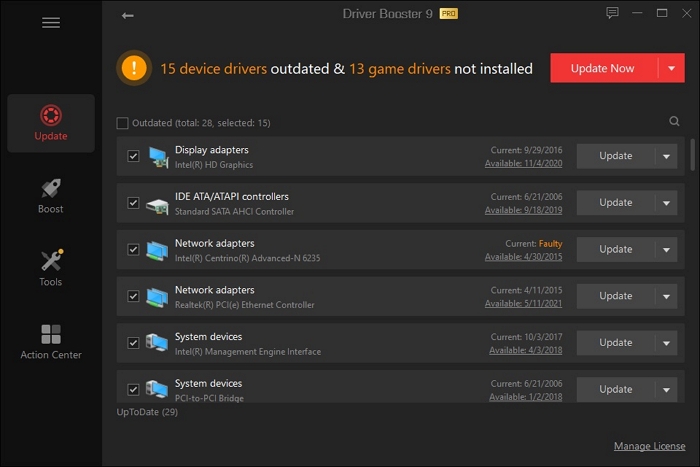Open the Boost section in sidebar
700x467 pixels.
pos(50,196)
